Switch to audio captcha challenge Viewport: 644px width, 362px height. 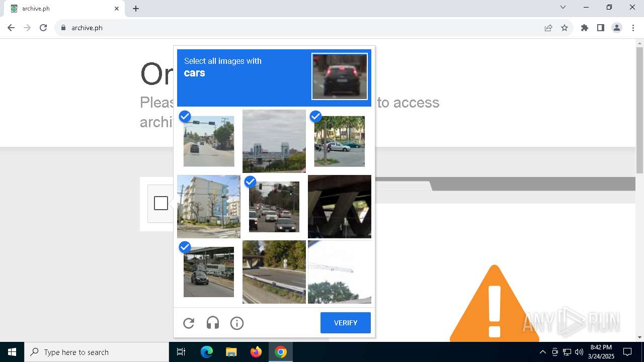213,323
